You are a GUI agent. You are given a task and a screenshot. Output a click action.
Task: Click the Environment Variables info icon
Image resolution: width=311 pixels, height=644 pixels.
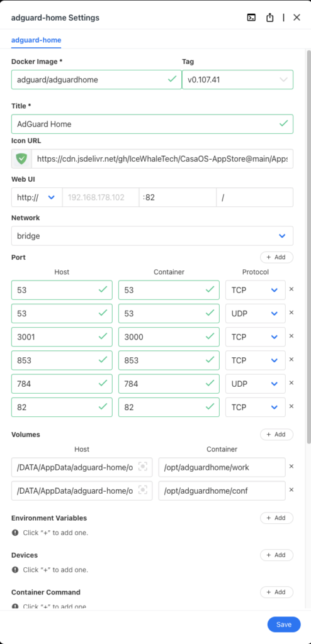(15, 533)
